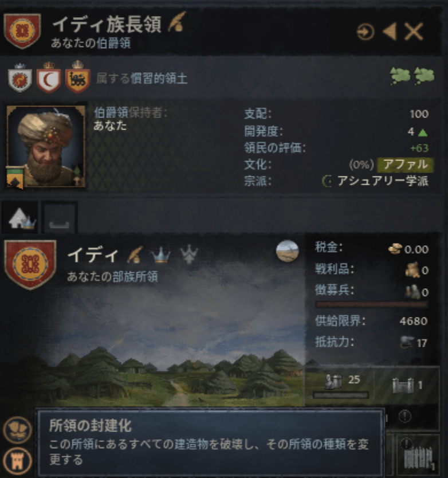Screen dimensions: 448x478
Task: Click the blue crown capital icon
Action: 160,255
